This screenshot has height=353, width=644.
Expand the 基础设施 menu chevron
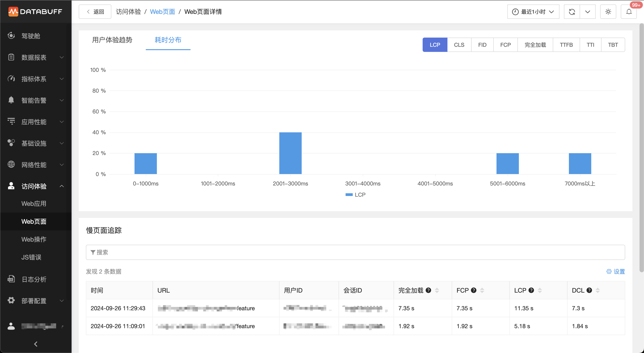click(62, 143)
